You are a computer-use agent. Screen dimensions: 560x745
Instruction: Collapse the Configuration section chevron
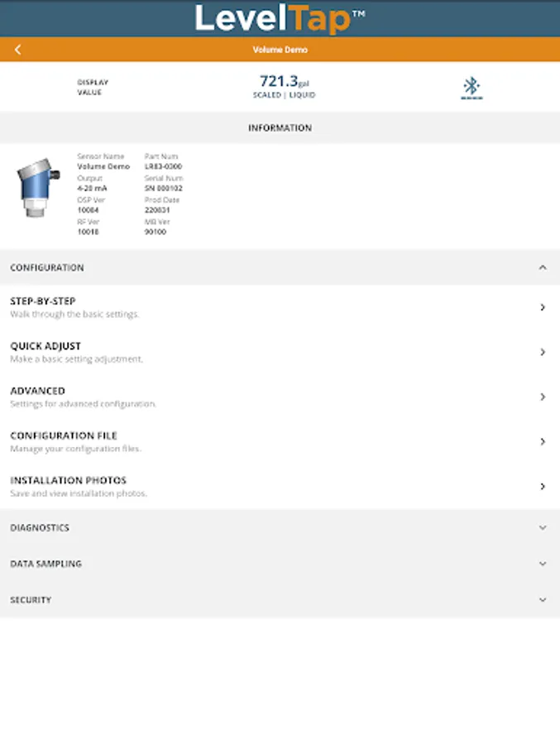click(543, 267)
